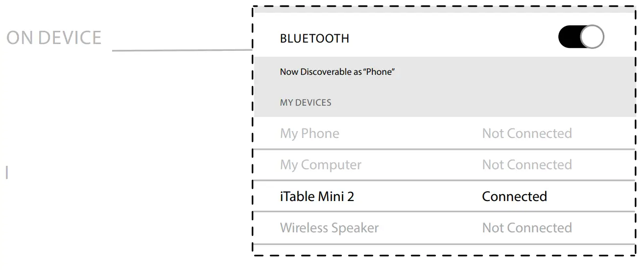The width and height of the screenshot is (644, 270).
Task: Select the Wireless Speaker device name
Action: pyautogui.click(x=329, y=228)
